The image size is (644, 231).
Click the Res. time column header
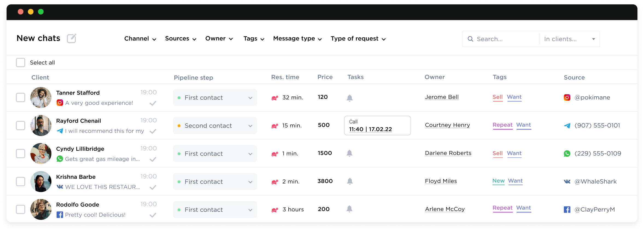tap(285, 77)
